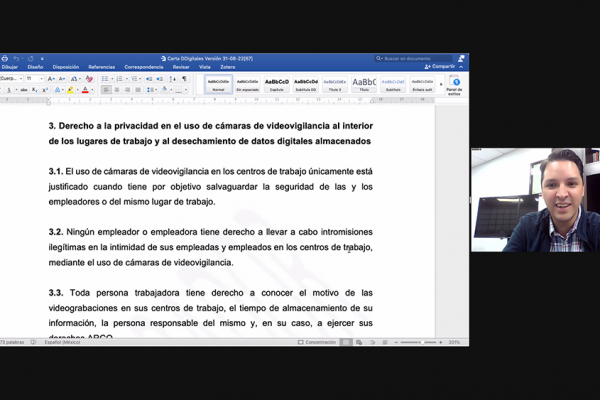Open the Vista tab
Screen dimensions: 600x400
point(205,67)
